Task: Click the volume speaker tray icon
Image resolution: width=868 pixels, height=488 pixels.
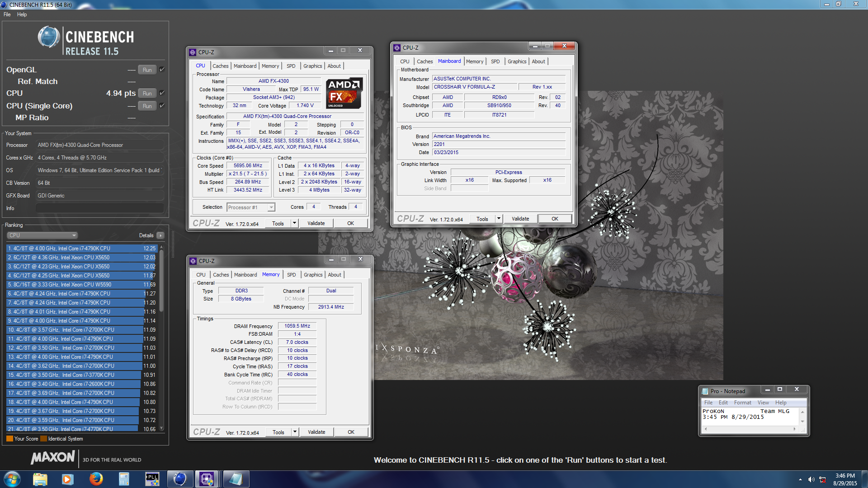Action: [811, 479]
